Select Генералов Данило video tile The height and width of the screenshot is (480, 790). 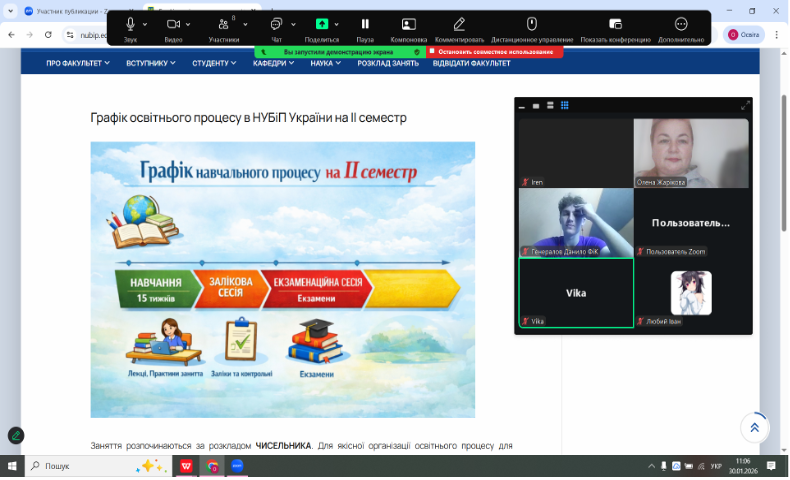(576, 223)
